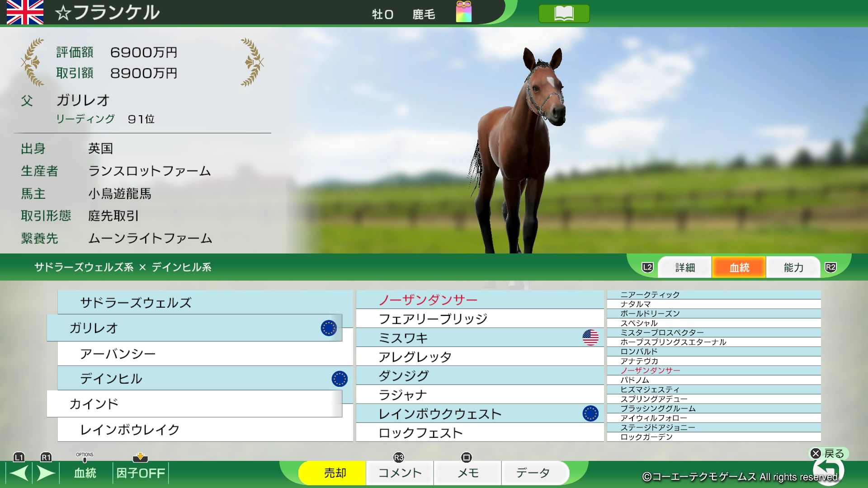The width and height of the screenshot is (868, 488).
Task: Select ミスワキ in pedigree table
Action: [480, 338]
